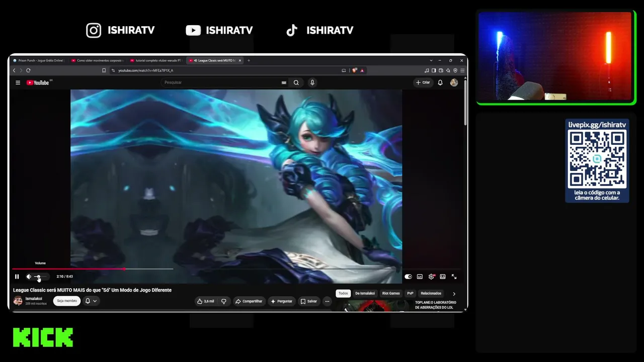The image size is (644, 362).
Task: Switch to Como obter movimentos corporais tab
Action: click(x=97, y=60)
